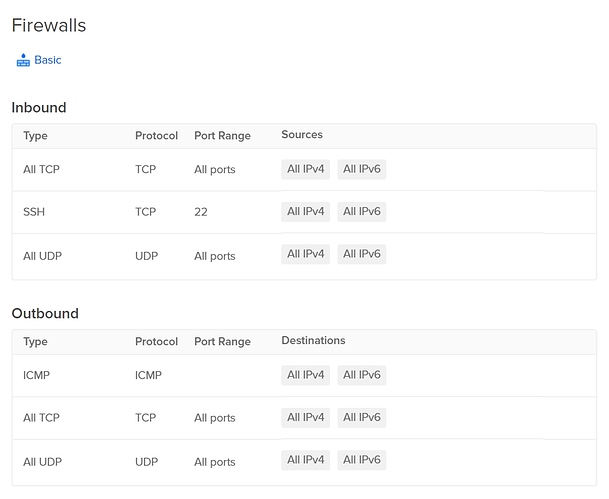
Task: Click the Destinations column header
Action: (x=313, y=341)
